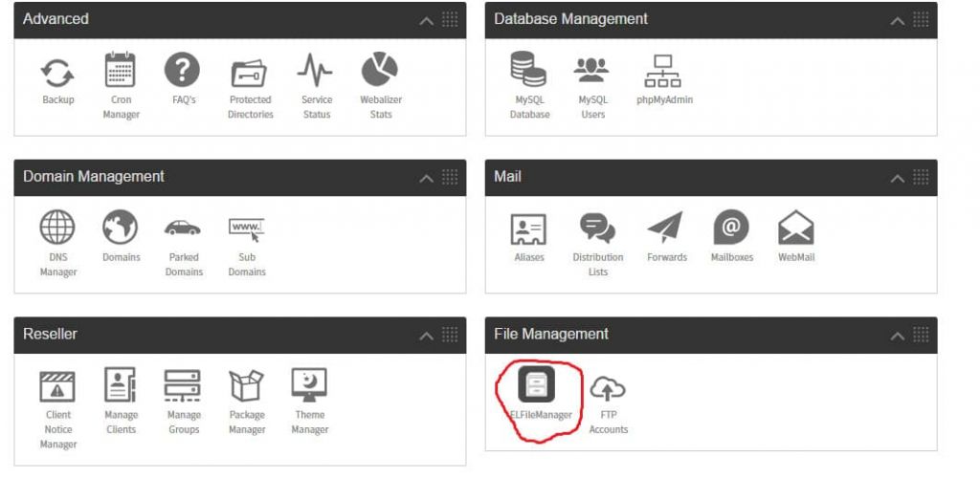Open the Domains module
This screenshot has width=980, height=479.
(x=121, y=237)
